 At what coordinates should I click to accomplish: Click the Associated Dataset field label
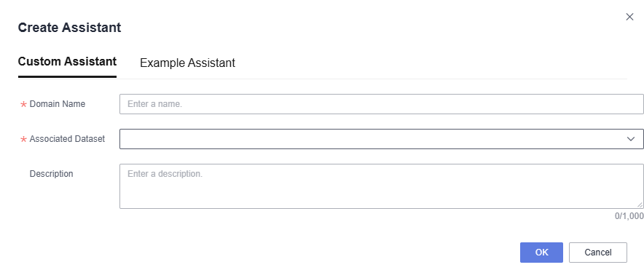tap(67, 139)
